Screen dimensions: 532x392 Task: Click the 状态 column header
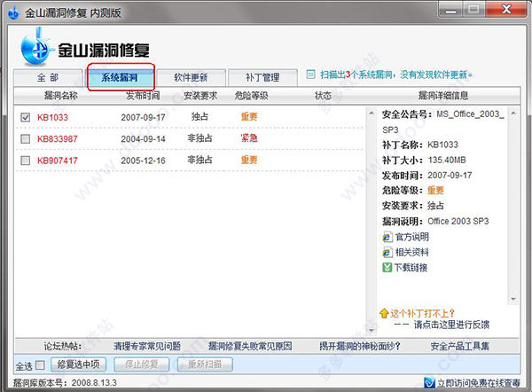[x=323, y=96]
